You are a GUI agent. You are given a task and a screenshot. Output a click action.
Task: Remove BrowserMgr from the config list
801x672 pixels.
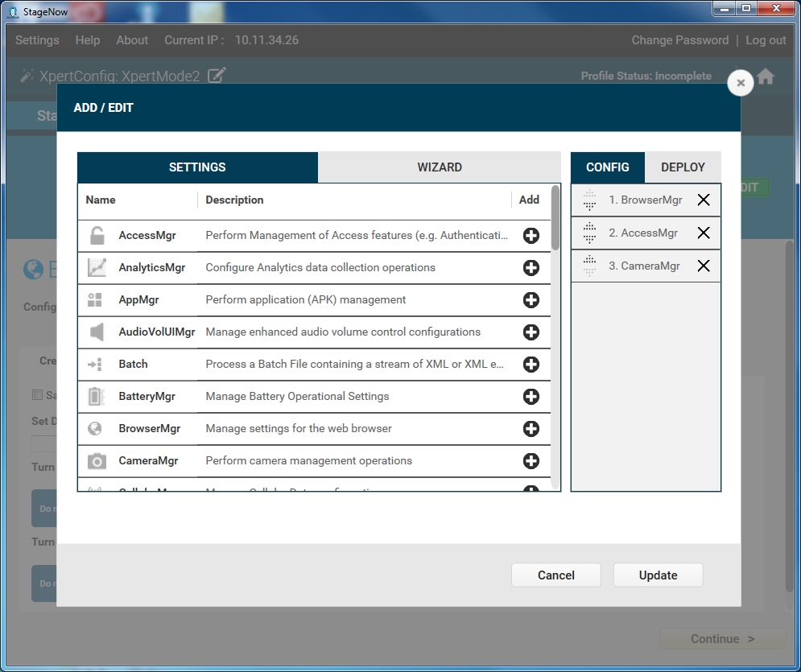[704, 200]
